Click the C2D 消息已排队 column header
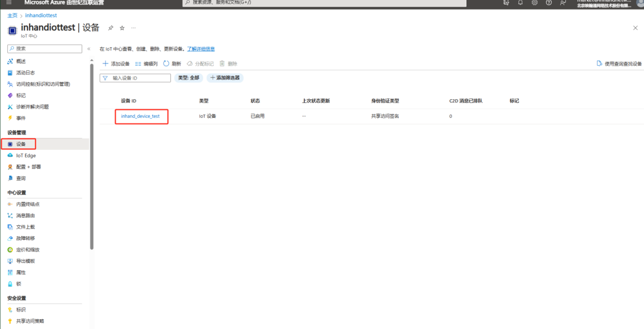Image resolution: width=644 pixels, height=329 pixels. (466, 101)
